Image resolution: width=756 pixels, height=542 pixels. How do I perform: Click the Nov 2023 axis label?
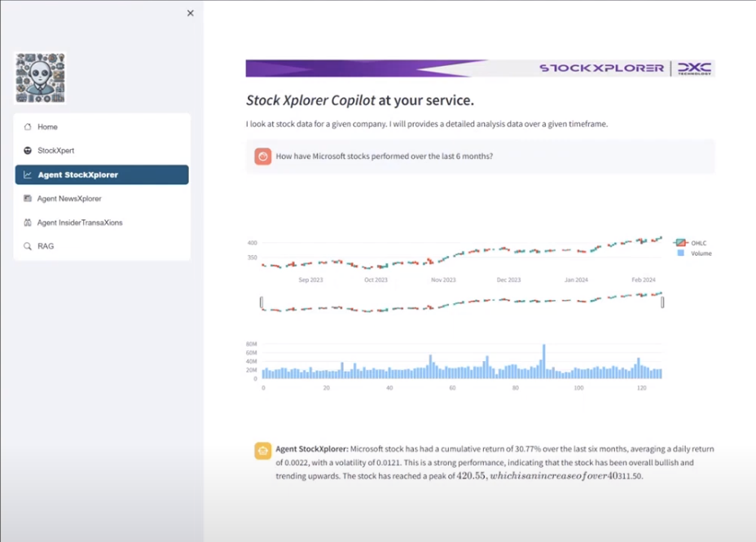click(x=443, y=280)
